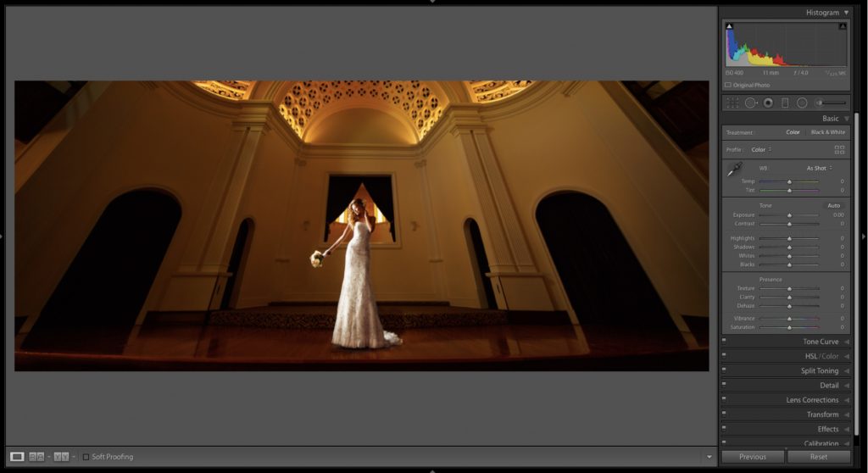Show the top module panel
Image resolution: width=868 pixels, height=473 pixels.
[x=432, y=2]
